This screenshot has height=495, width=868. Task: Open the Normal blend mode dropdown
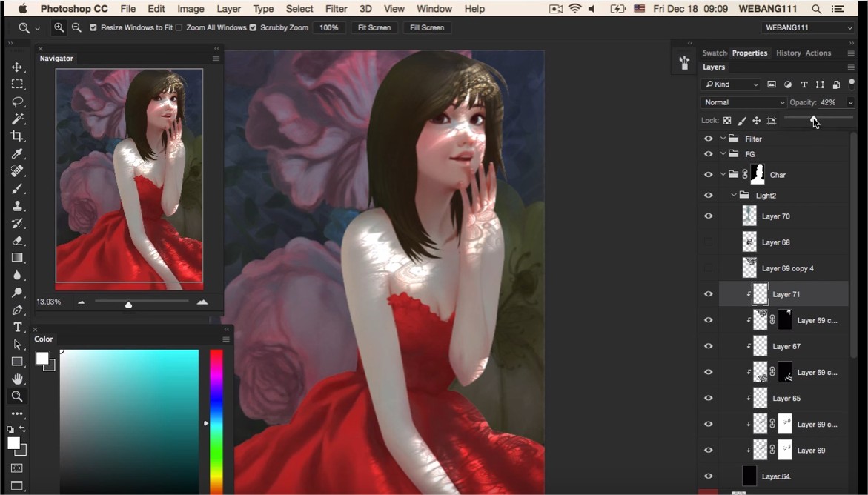pyautogui.click(x=743, y=102)
